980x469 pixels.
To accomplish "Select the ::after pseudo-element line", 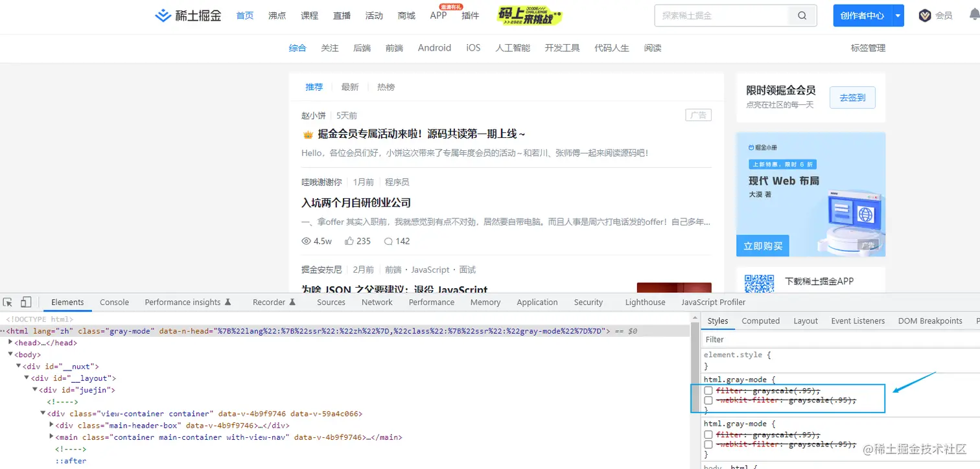I will (x=70, y=461).
